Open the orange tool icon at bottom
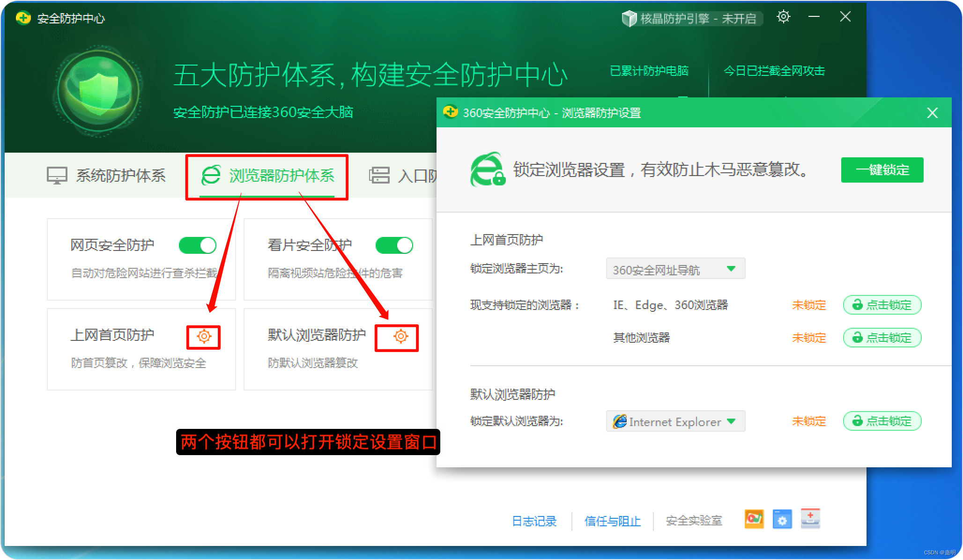The width and height of the screenshot is (963, 560). click(754, 519)
